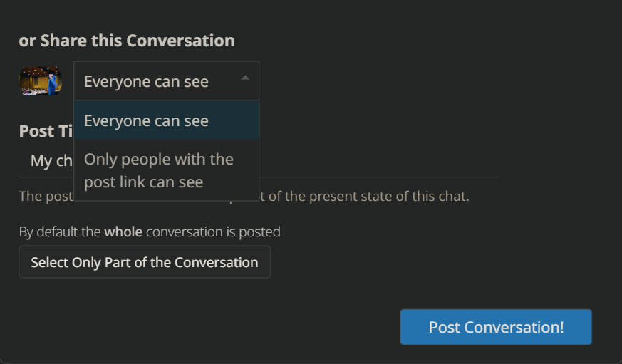The width and height of the screenshot is (622, 364).
Task: Restrict the post to link-only visibility in the list
Action: 166,170
